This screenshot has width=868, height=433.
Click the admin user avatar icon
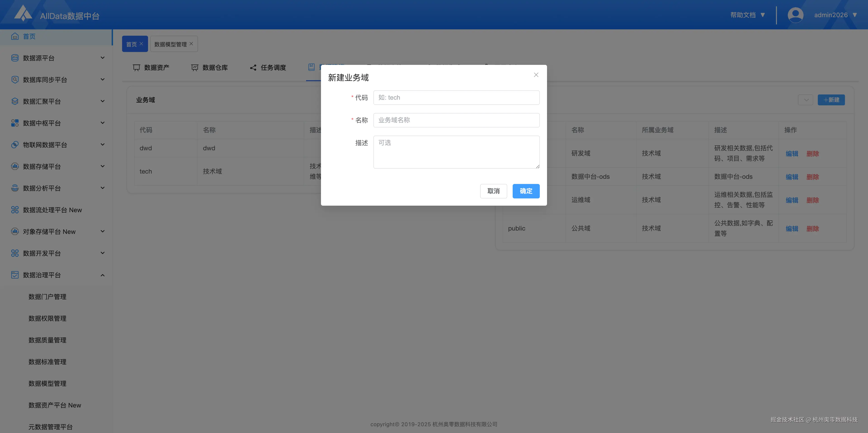pyautogui.click(x=795, y=15)
